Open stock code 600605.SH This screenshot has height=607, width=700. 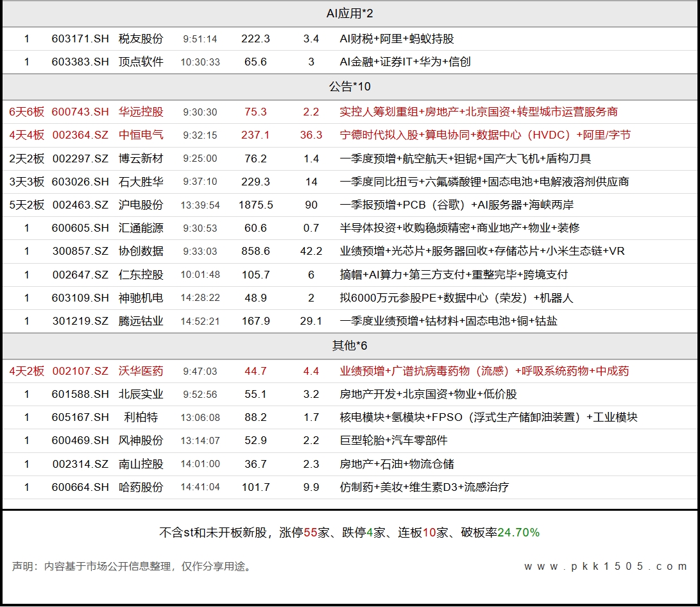[80, 228]
